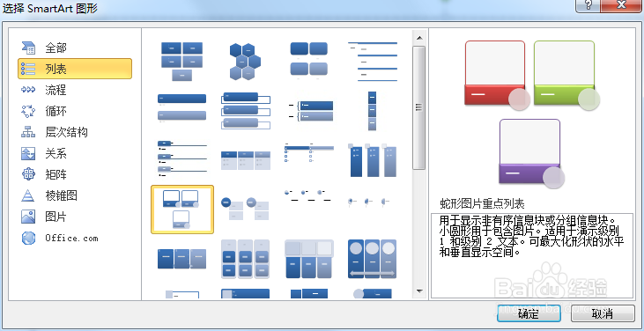Click the gallery scrollbar up arrow
This screenshot has height=331, width=644.
419,38
